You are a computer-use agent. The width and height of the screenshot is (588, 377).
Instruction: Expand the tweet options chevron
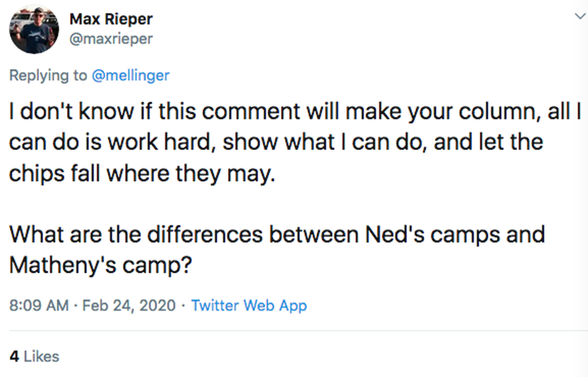point(580,17)
